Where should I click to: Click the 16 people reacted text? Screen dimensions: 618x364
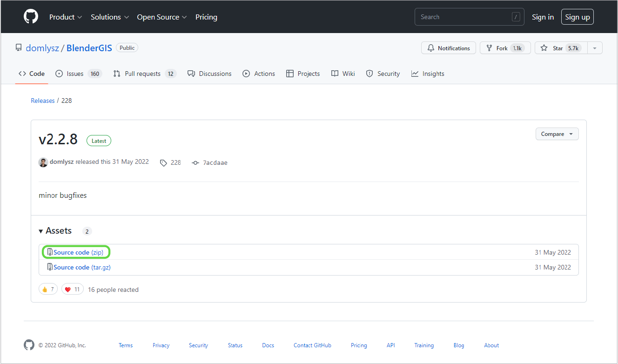pos(113,290)
